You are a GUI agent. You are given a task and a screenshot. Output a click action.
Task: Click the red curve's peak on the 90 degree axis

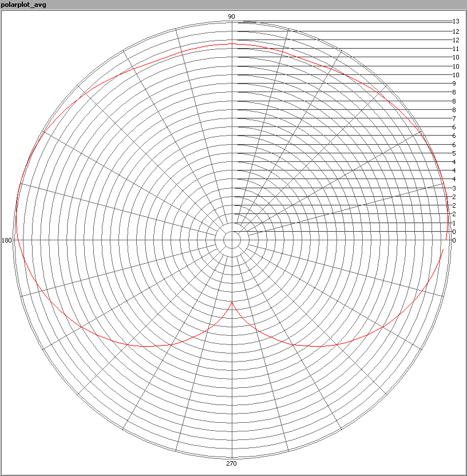(231, 43)
